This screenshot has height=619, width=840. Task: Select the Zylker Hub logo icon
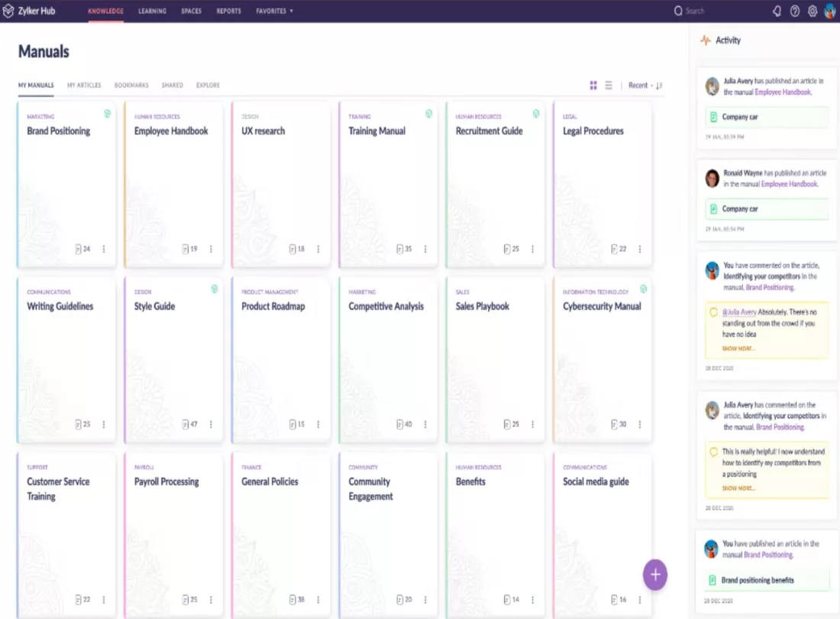[x=11, y=11]
